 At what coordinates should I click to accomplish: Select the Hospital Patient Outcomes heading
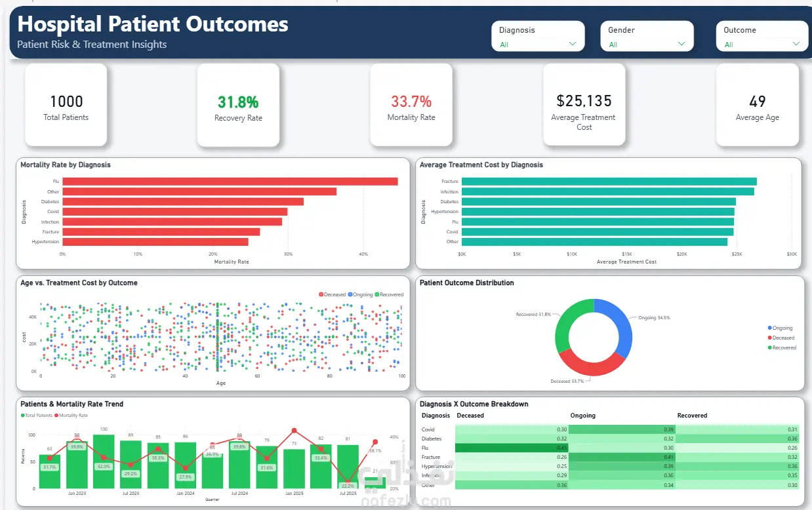(x=152, y=24)
